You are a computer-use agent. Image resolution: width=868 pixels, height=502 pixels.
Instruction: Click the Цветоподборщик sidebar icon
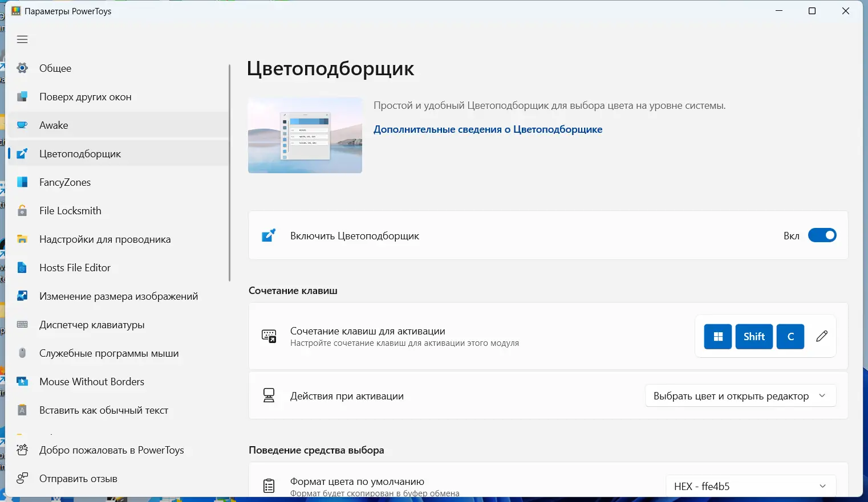pos(22,154)
